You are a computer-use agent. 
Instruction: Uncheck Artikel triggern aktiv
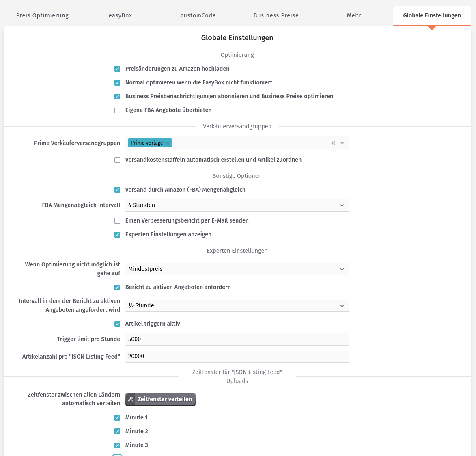pos(117,324)
